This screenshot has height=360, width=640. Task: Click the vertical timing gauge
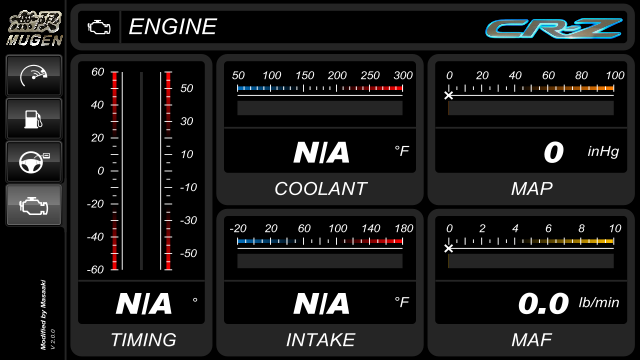[141, 171]
